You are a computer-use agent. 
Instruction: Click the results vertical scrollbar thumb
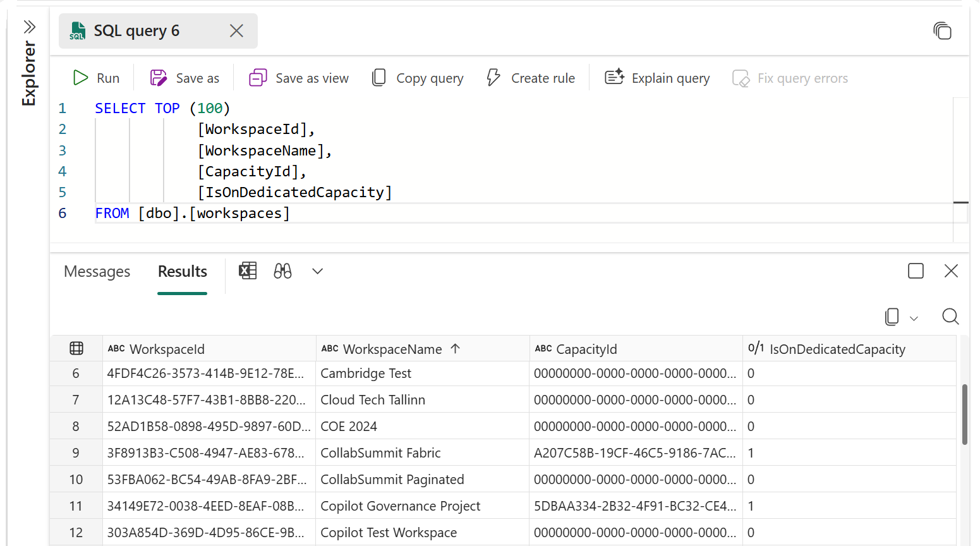pos(964,415)
